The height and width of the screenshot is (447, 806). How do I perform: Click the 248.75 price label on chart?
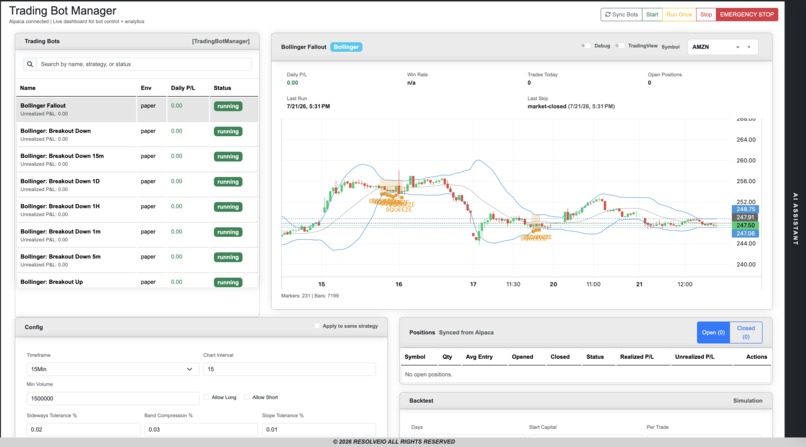click(745, 209)
